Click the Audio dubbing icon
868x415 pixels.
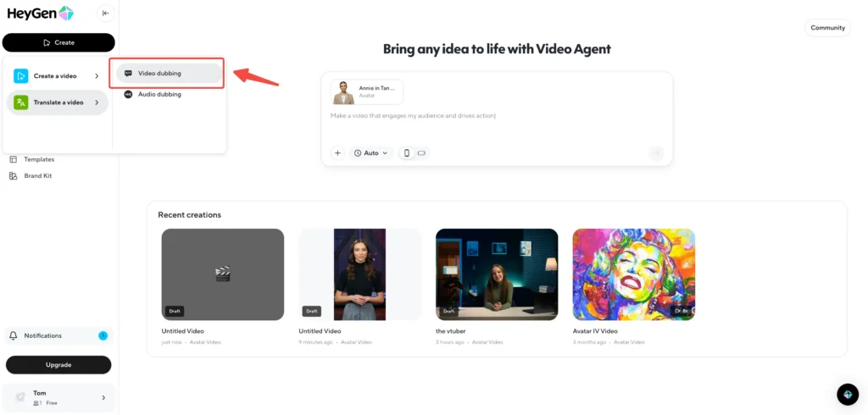129,94
